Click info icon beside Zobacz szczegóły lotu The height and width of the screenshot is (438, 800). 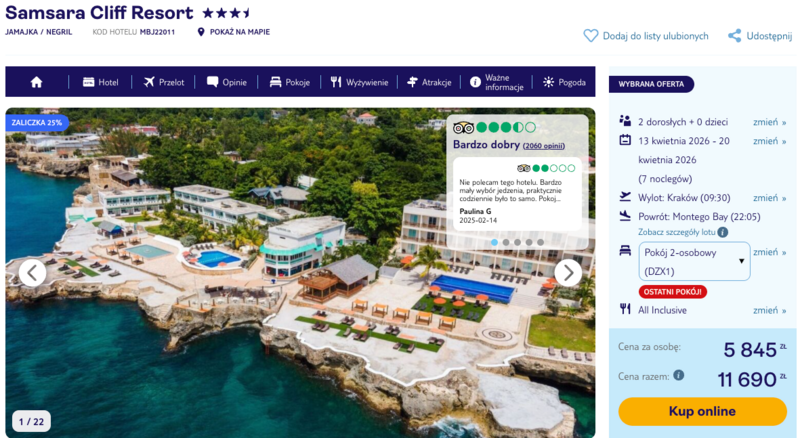[722, 232]
